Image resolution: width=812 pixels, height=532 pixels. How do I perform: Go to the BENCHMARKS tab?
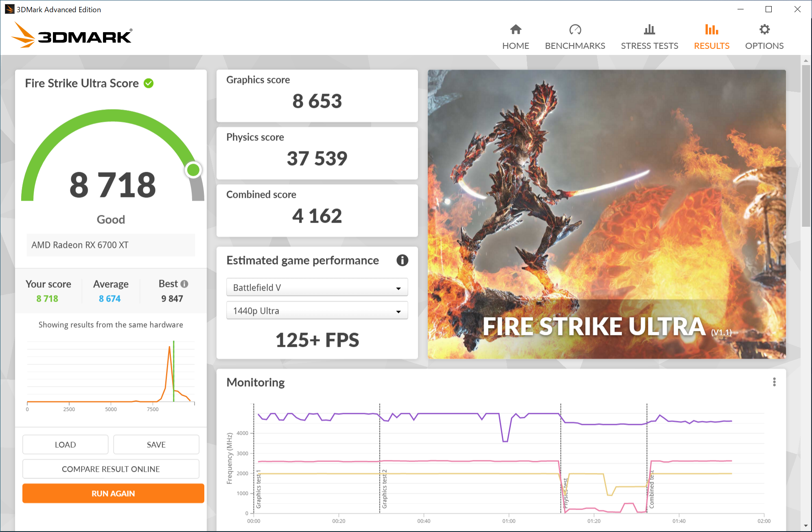click(575, 46)
